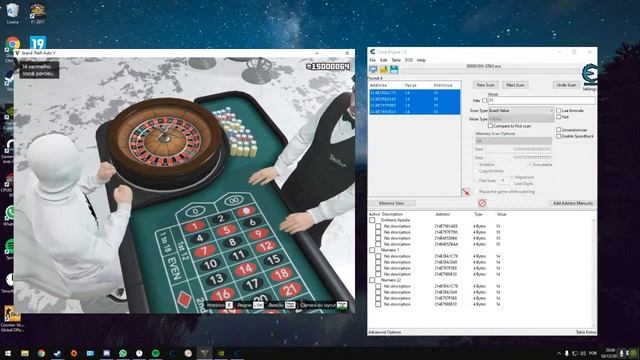Expand hidden system tray icons chevron
Viewport: 640px width, 360px height.
coord(558,353)
